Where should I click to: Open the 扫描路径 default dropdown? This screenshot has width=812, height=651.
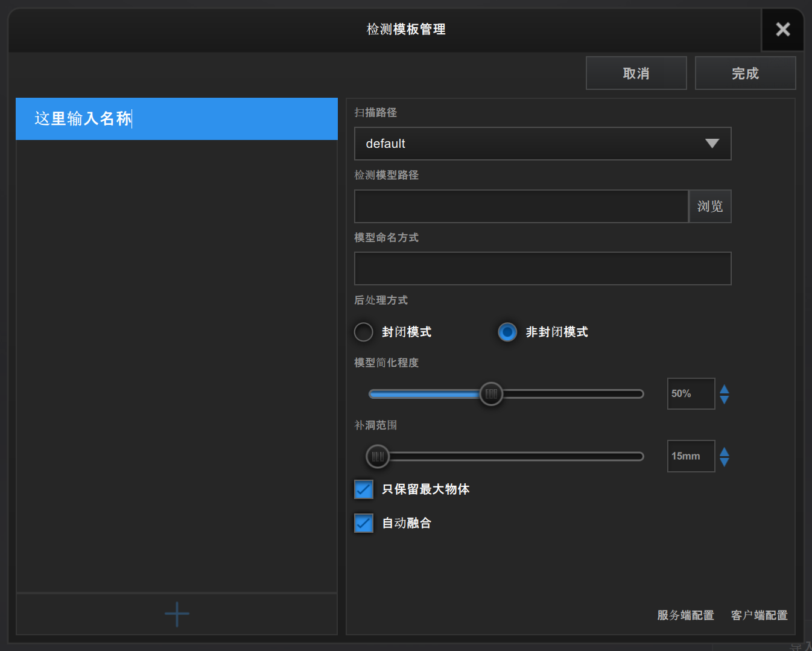[531, 144]
